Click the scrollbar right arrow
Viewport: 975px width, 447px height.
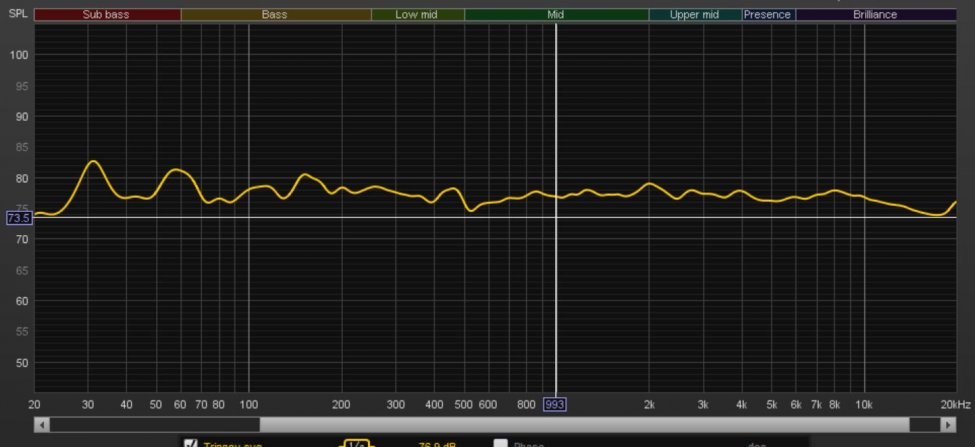click(948, 424)
